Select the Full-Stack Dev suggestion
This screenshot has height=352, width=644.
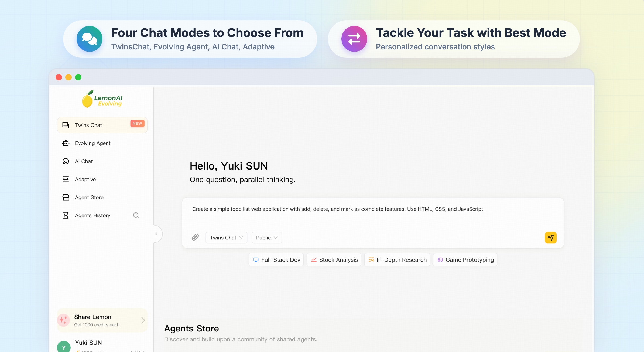click(x=276, y=260)
